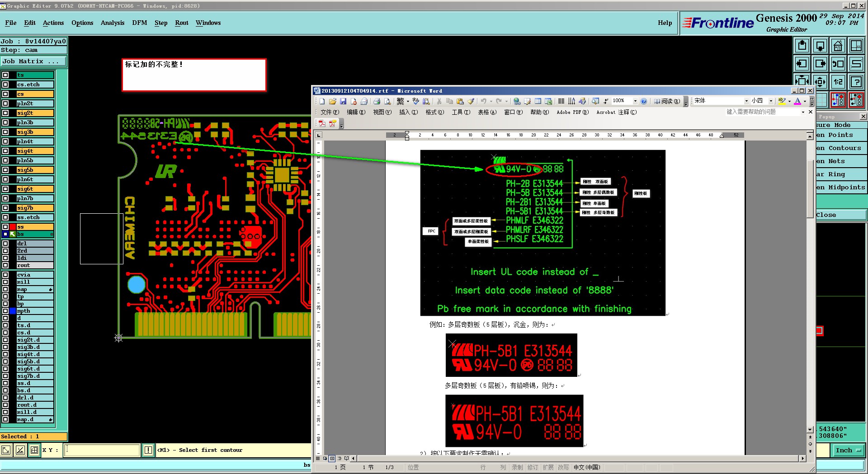Open the Inch units dropdown
The height and width of the screenshot is (474, 868).
[x=848, y=450]
